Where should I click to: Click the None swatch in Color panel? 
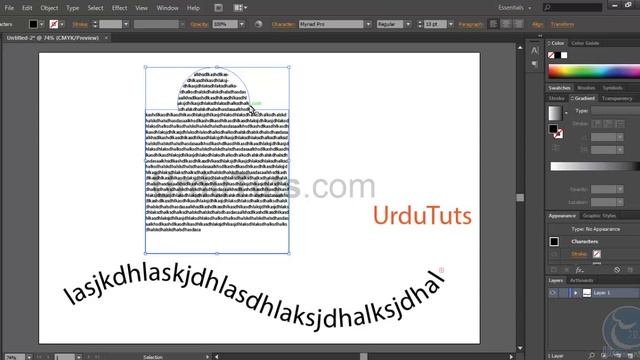coord(551,55)
